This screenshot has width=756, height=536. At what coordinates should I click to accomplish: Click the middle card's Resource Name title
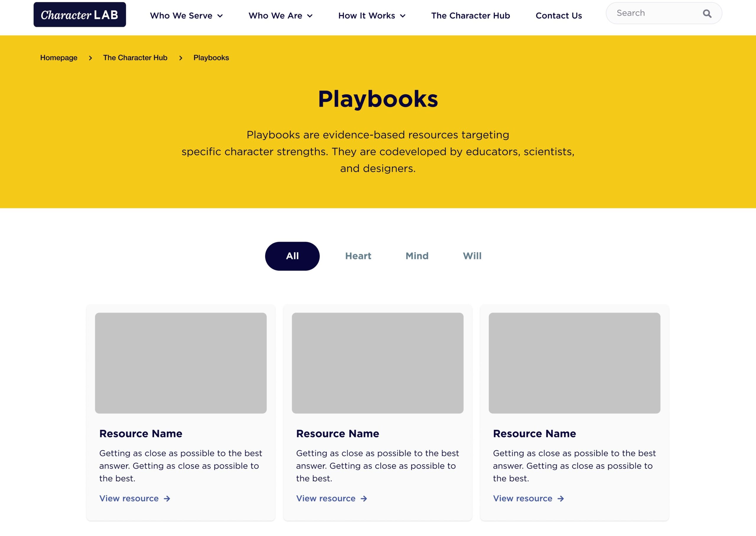(x=338, y=433)
